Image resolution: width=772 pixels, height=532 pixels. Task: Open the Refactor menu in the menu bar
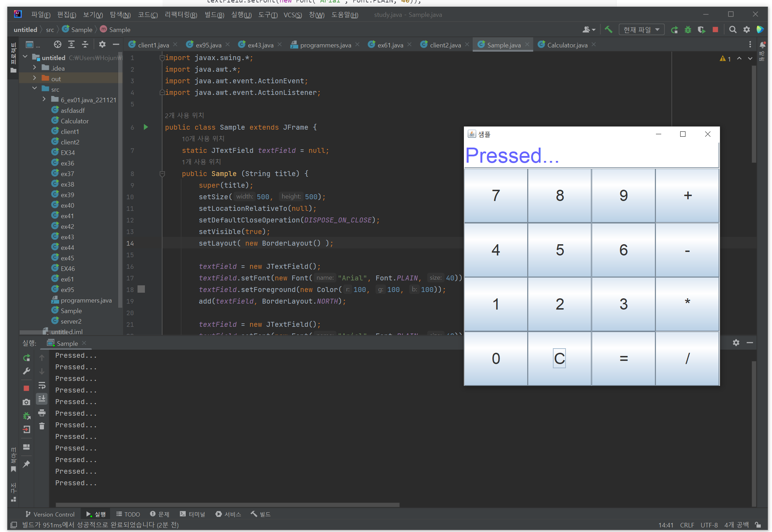pyautogui.click(x=181, y=15)
